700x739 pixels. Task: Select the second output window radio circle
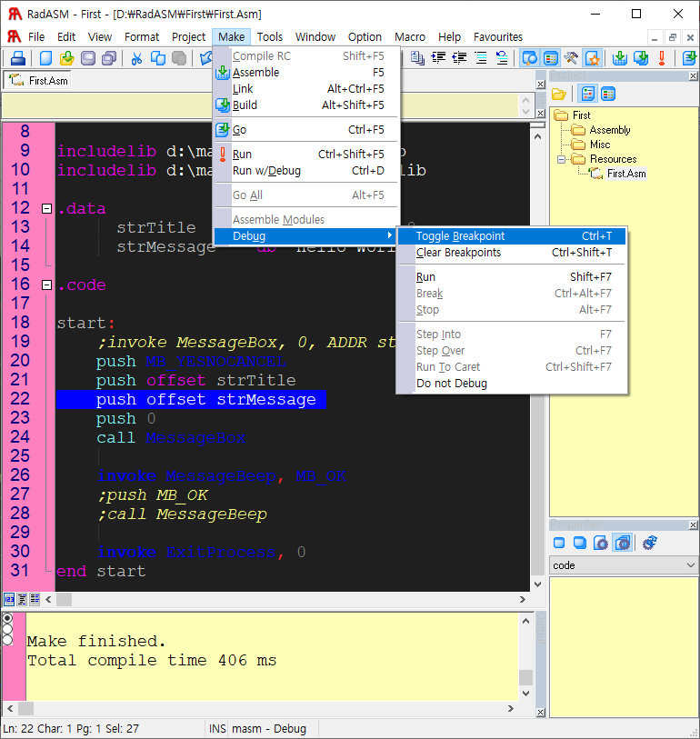7,629
